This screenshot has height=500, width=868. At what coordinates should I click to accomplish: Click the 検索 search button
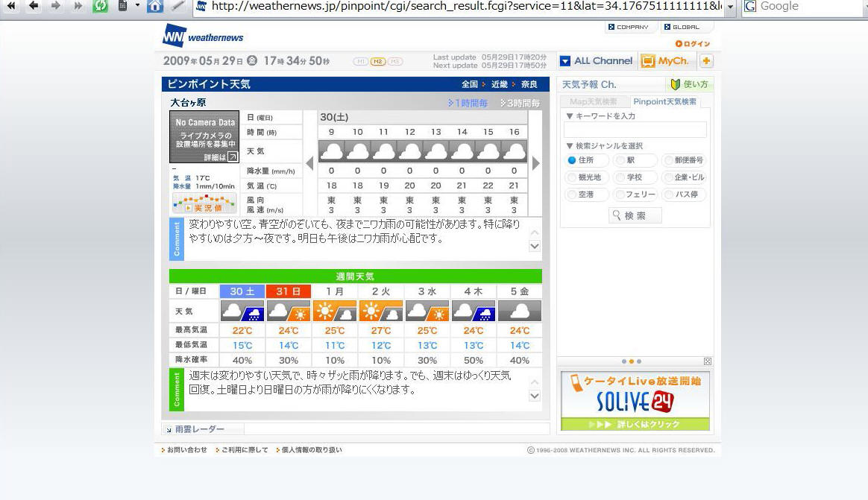(635, 215)
